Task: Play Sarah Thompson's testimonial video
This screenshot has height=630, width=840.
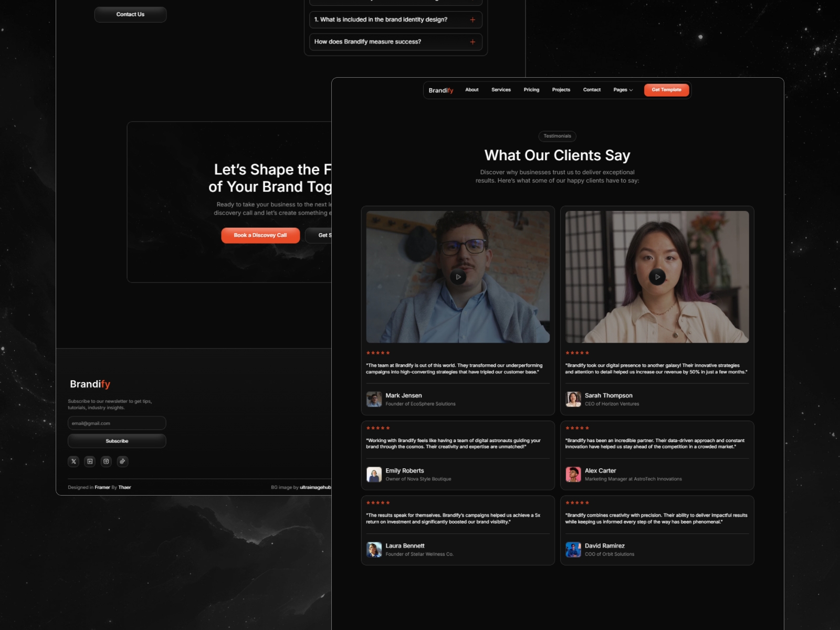Action: point(657,277)
